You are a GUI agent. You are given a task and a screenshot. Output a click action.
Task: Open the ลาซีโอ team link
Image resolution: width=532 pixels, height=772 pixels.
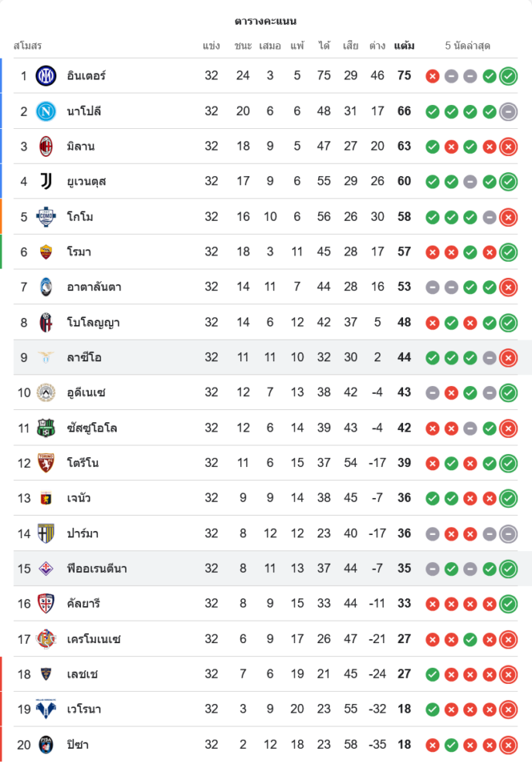[84, 357]
